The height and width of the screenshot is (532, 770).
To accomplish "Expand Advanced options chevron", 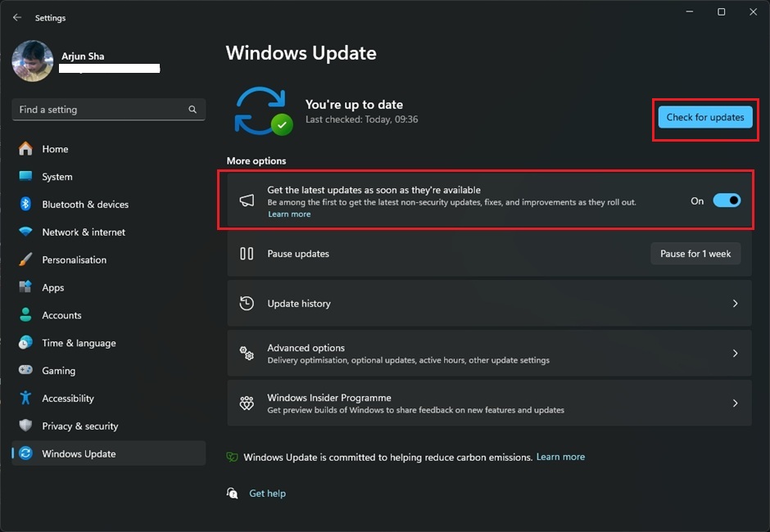I will [x=735, y=354].
